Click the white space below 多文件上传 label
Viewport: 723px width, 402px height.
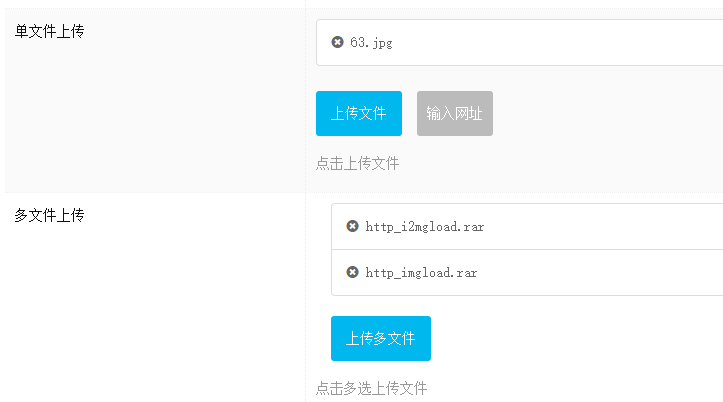click(152, 313)
